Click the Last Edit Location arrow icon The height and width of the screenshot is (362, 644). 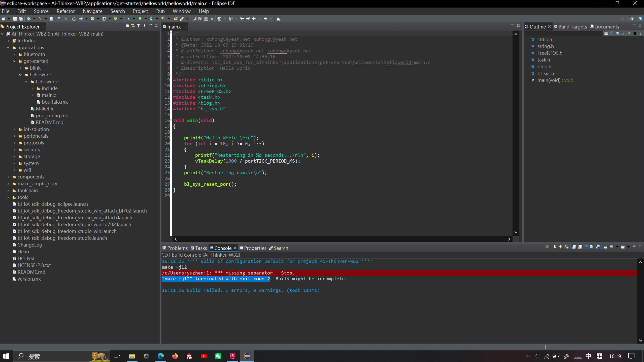click(x=242, y=19)
